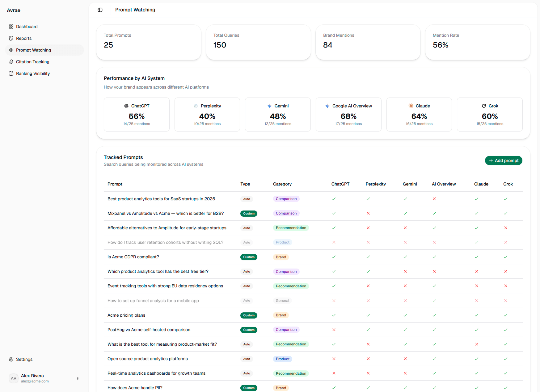540x392 pixels.
Task: Click prompt 'Event tracking tools with strong EU data residency options'
Action: coord(165,286)
